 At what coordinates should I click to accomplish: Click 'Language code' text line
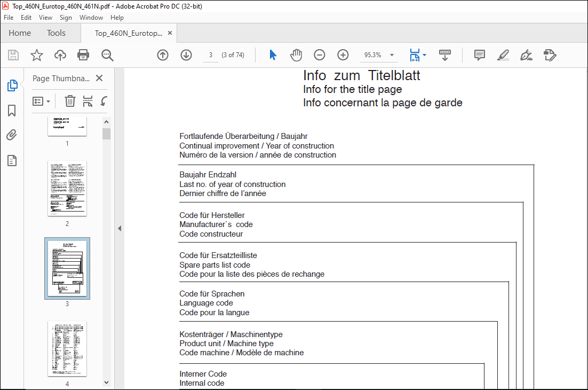click(x=206, y=303)
